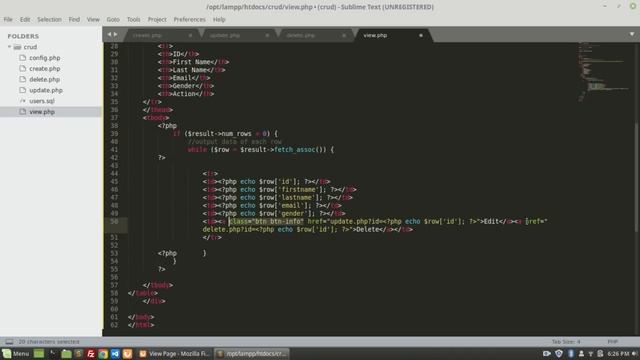Open the volume tray icon
The height and width of the screenshot is (360, 640).
634,353
